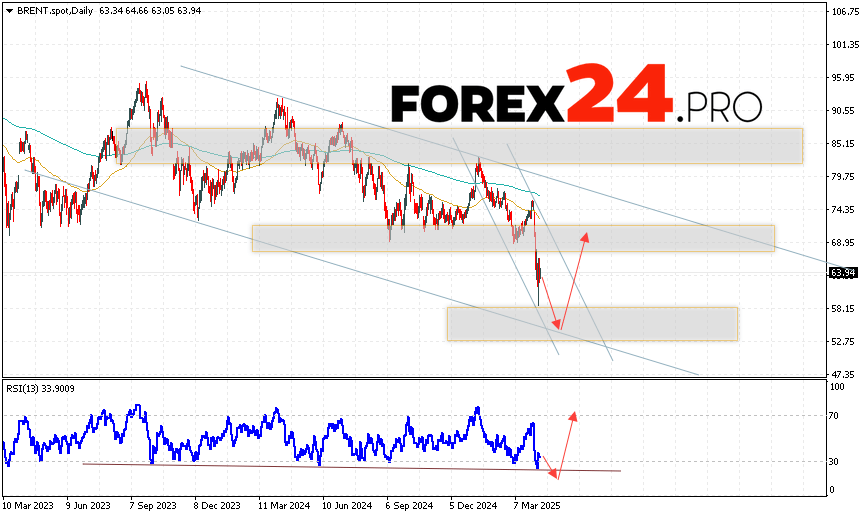Click the 106.75 price axis label
The width and height of the screenshot is (866, 517).
pos(843,12)
